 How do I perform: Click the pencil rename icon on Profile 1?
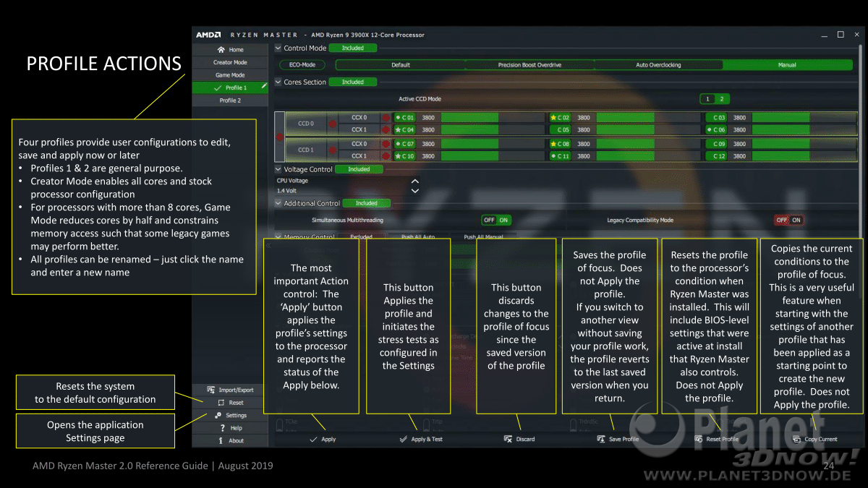point(265,86)
